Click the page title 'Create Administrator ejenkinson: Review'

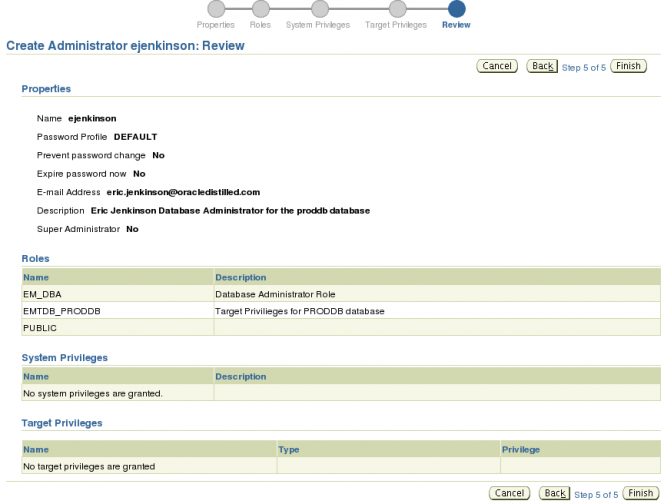(125, 46)
